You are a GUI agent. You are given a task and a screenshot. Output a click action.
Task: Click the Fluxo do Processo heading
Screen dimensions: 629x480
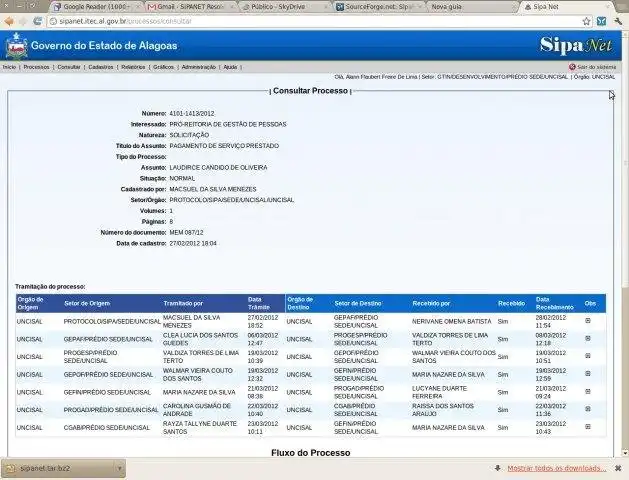point(311,453)
